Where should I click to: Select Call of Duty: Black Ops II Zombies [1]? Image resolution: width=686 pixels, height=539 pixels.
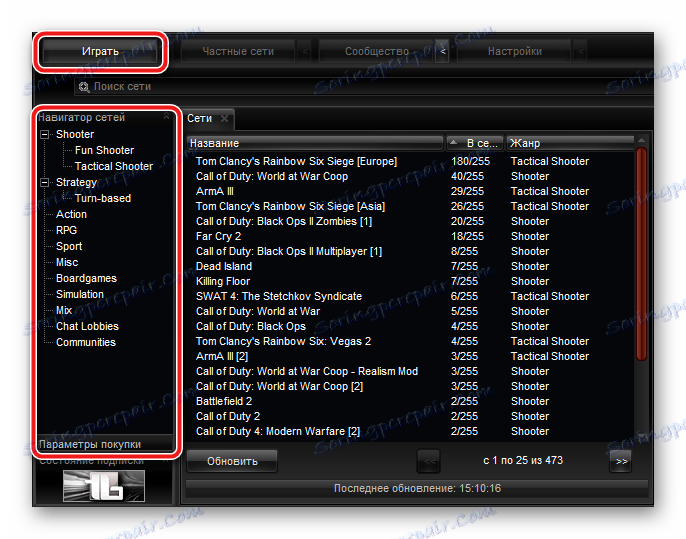pos(410,221)
